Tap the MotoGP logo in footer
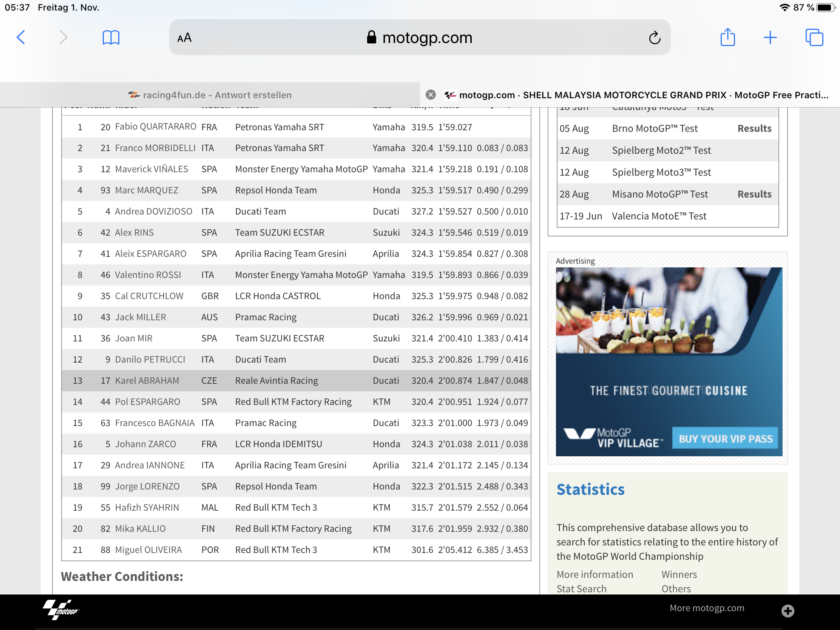This screenshot has height=630, width=840. click(x=61, y=610)
